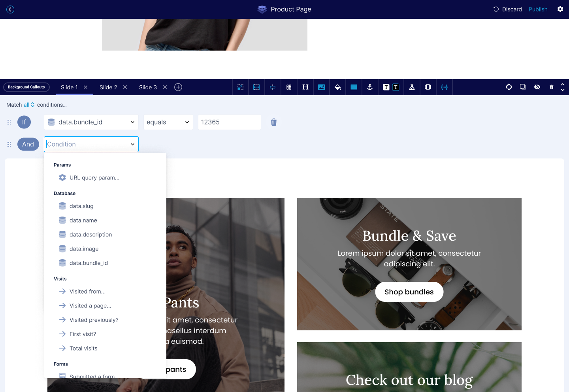
Task: Open the heading (H) tool
Action: click(x=305, y=87)
